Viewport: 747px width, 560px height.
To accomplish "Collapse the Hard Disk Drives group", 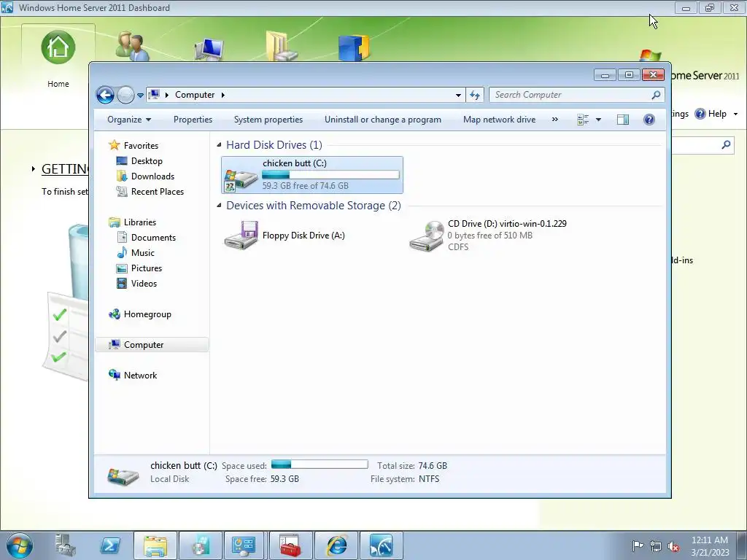I will coord(219,144).
